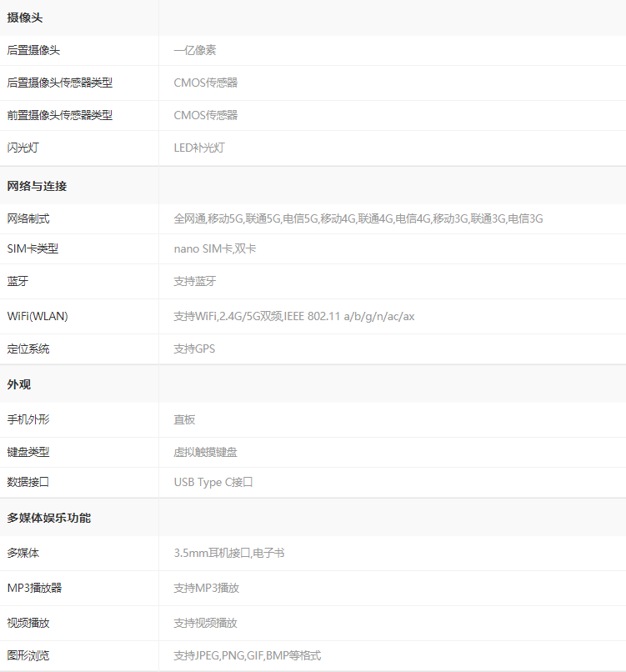
Task: Click the 摄像头 section header
Action: pos(25,18)
